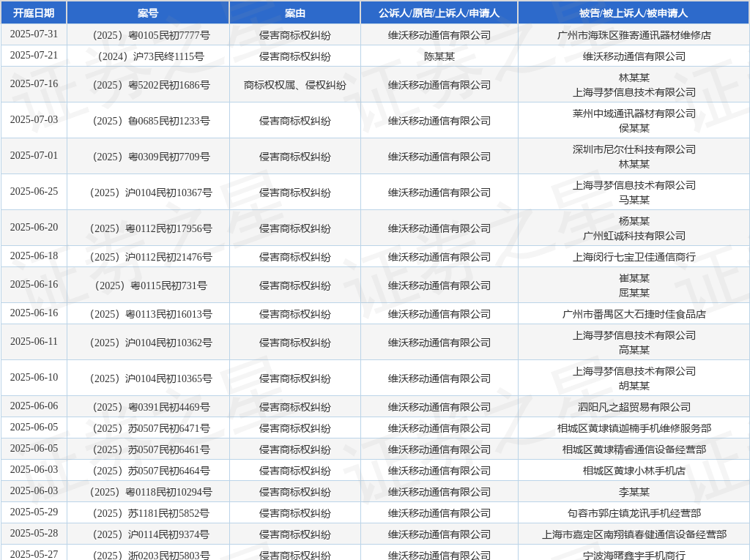Viewport: 750px width, 560px height.
Task: Click defendant 崔某某
Action: pos(634,278)
